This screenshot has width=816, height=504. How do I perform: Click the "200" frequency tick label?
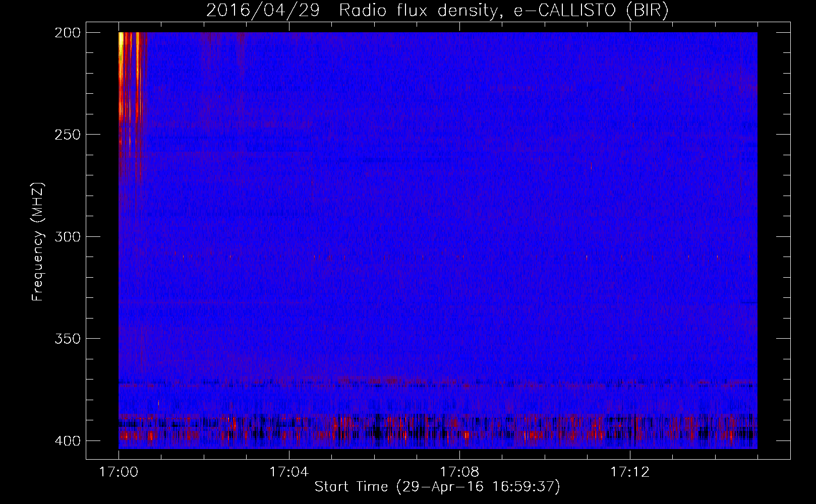(x=68, y=32)
